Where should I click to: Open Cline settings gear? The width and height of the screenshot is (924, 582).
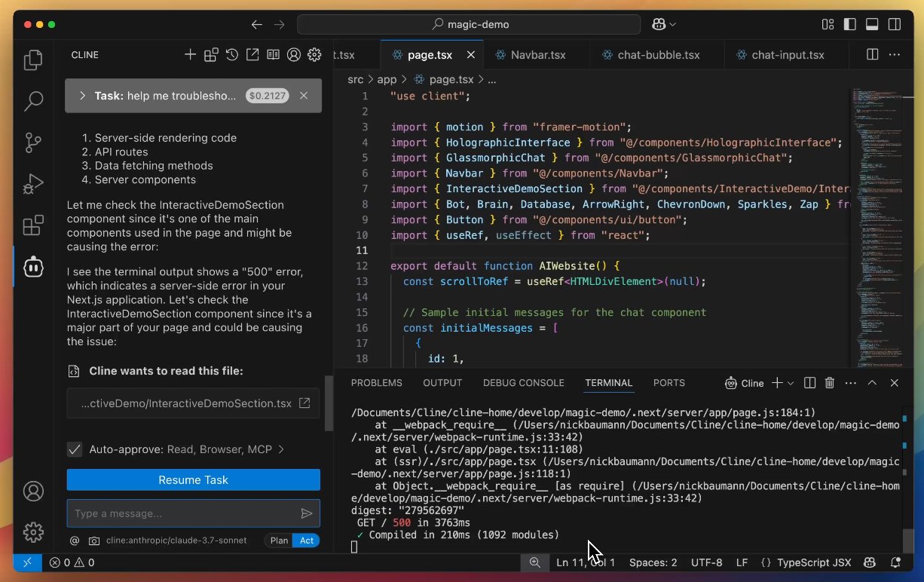tap(314, 54)
